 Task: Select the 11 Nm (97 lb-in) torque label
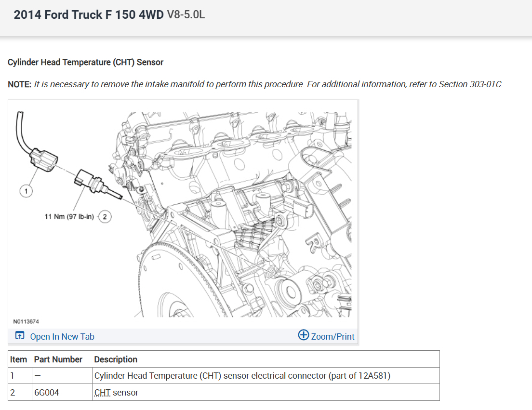click(69, 217)
